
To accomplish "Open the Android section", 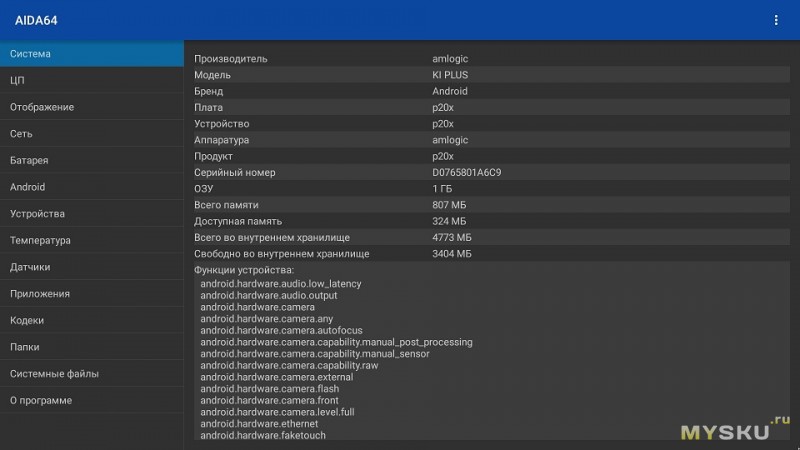I will click(92, 187).
